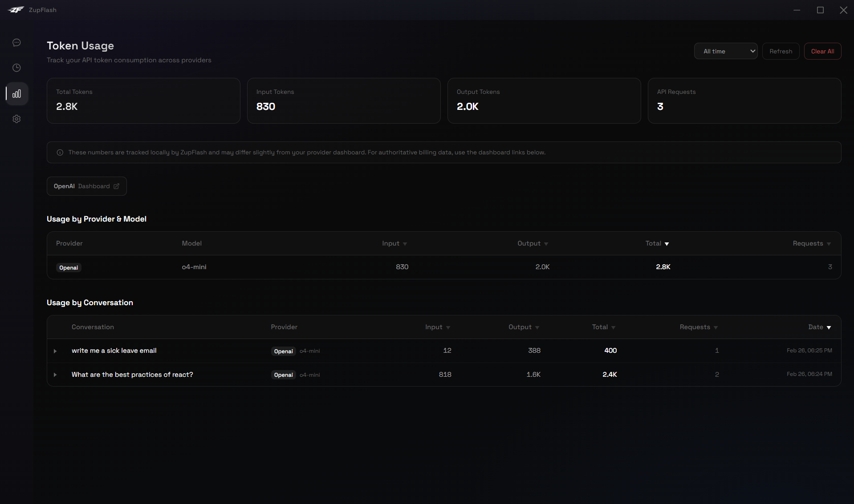Sort conversations by the Input column
The height and width of the screenshot is (504, 854).
(437, 327)
